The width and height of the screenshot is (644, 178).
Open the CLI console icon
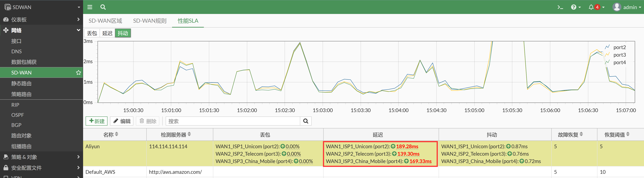tap(560, 7)
